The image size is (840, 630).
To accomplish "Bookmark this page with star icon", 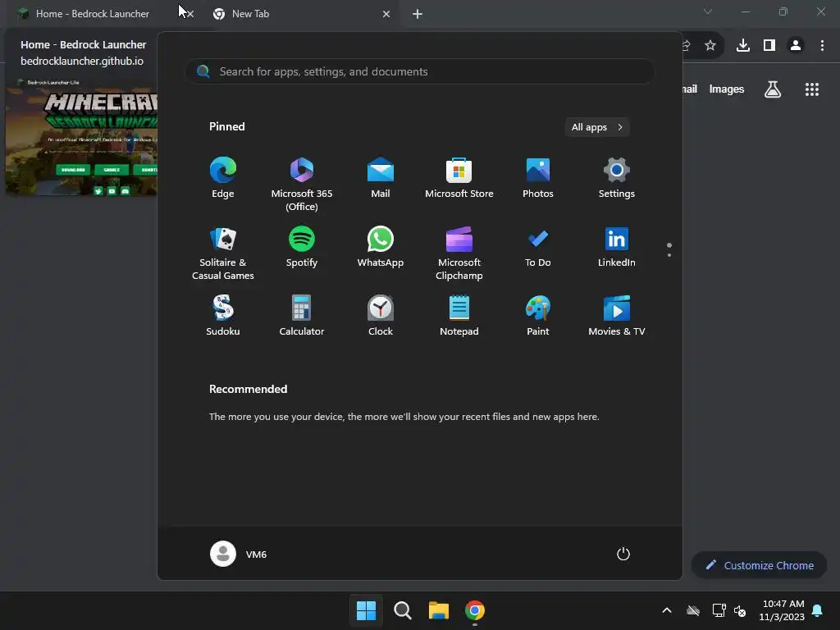I will [710, 46].
